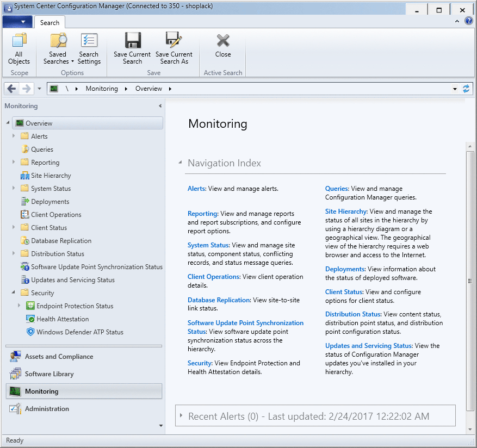Click the Overview breadcrumb in address bar
This screenshot has width=477, height=448.
click(x=148, y=89)
